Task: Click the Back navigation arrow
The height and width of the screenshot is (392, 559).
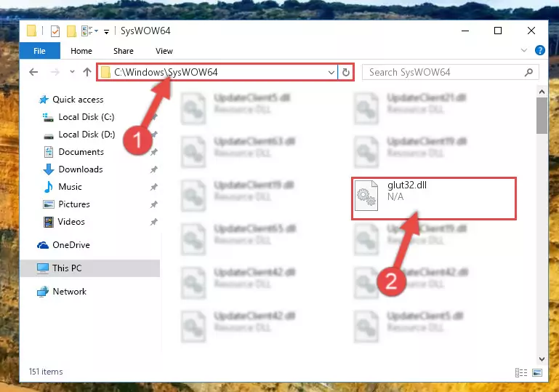Action: tap(33, 73)
